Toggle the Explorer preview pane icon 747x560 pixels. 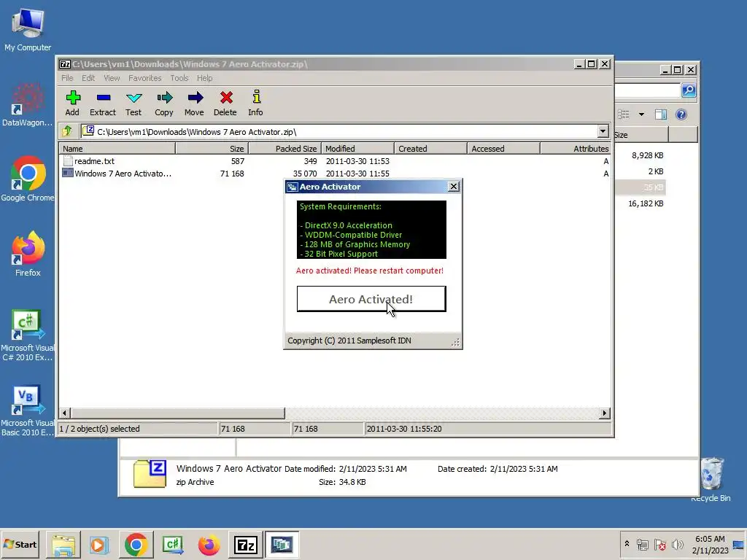click(661, 114)
